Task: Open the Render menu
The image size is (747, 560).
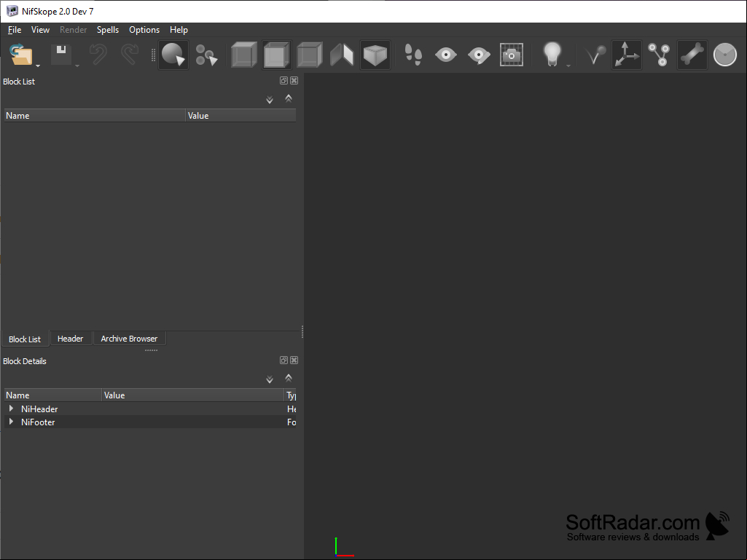Action: (74, 30)
